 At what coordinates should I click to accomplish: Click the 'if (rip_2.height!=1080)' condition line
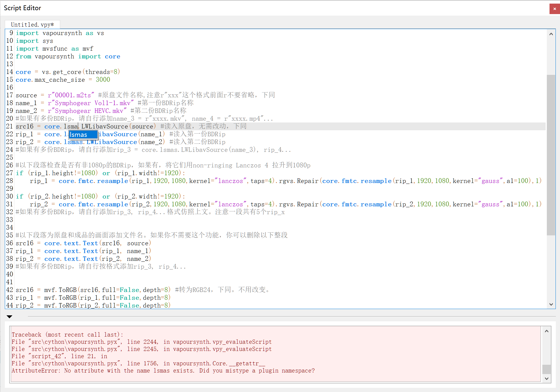[100, 196]
